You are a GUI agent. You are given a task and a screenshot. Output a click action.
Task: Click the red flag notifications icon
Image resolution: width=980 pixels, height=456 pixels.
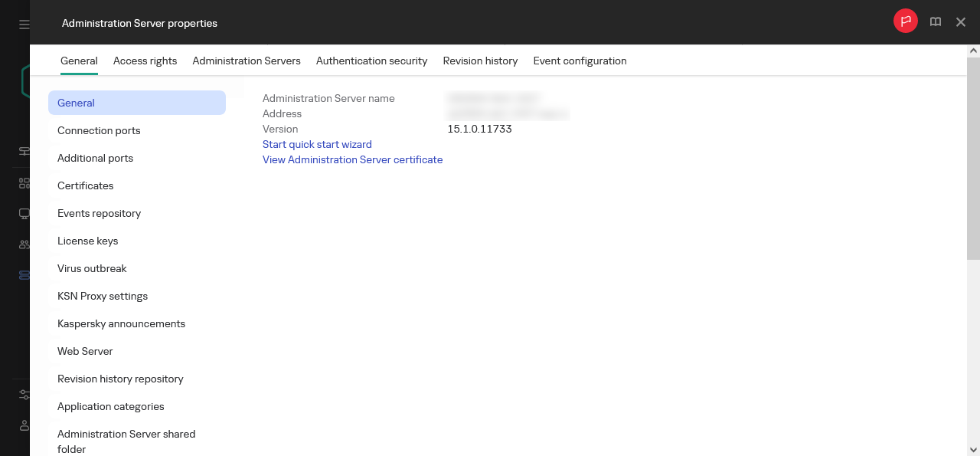click(905, 21)
